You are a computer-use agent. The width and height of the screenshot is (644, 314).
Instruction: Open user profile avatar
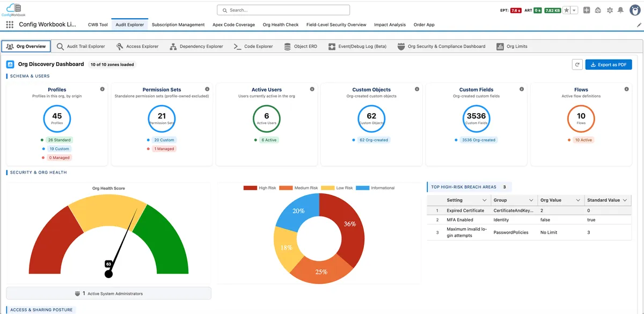tap(634, 10)
